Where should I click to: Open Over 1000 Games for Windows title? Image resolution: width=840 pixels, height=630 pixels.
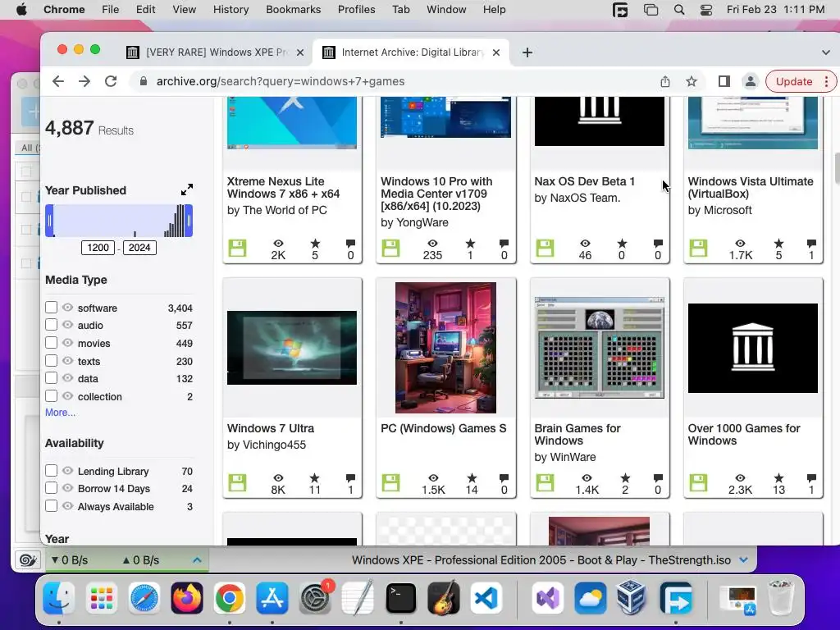coord(744,435)
